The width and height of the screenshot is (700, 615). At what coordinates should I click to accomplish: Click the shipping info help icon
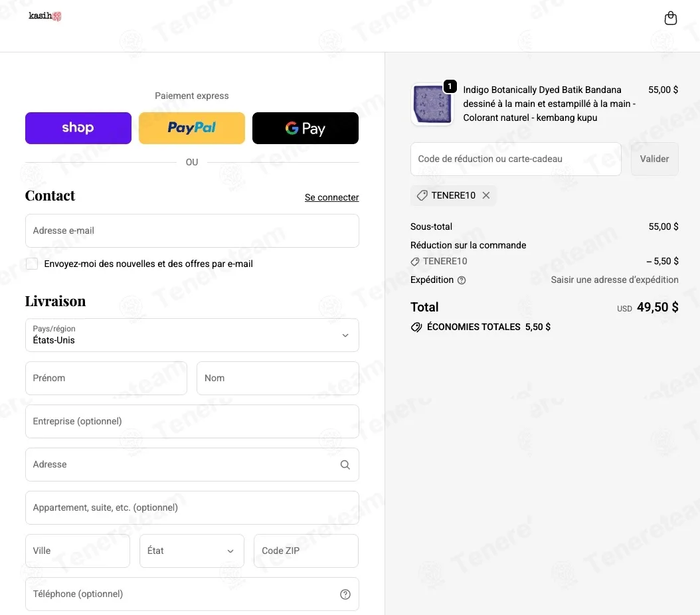tap(462, 280)
